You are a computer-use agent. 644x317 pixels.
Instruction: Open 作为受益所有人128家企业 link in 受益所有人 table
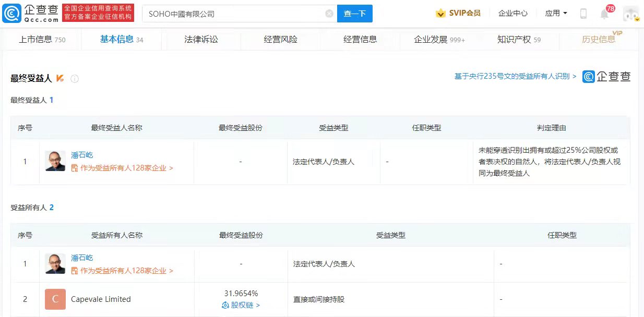(122, 271)
